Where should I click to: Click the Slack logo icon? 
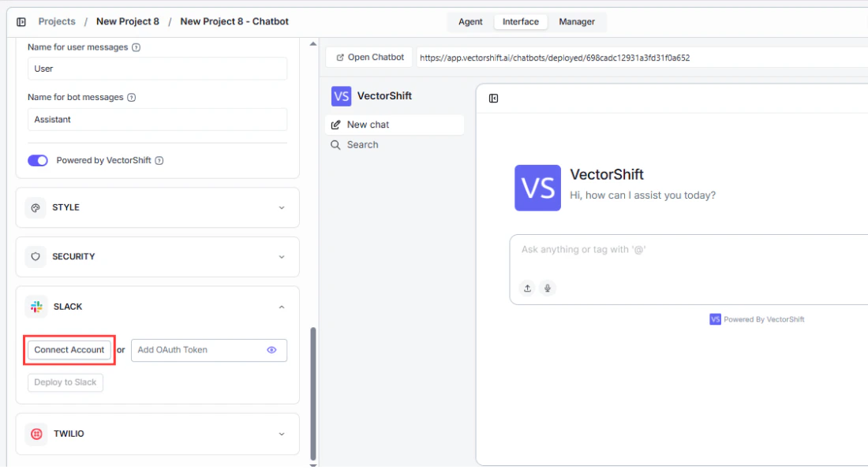click(36, 307)
